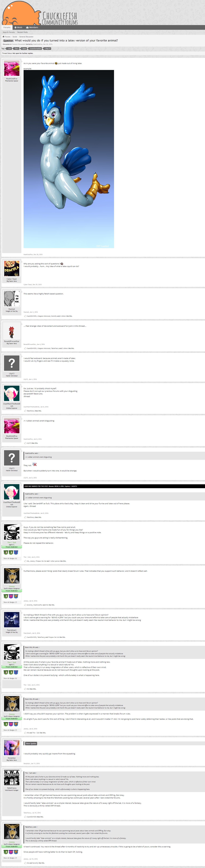Click Cyber-Toast's Dracula avatar

[x=11, y=269]
